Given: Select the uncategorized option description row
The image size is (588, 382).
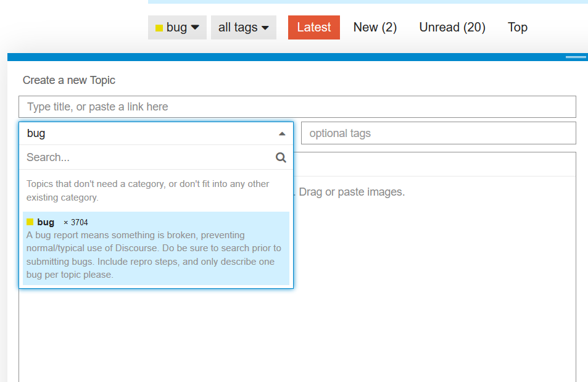Looking at the screenshot, I should tap(156, 191).
